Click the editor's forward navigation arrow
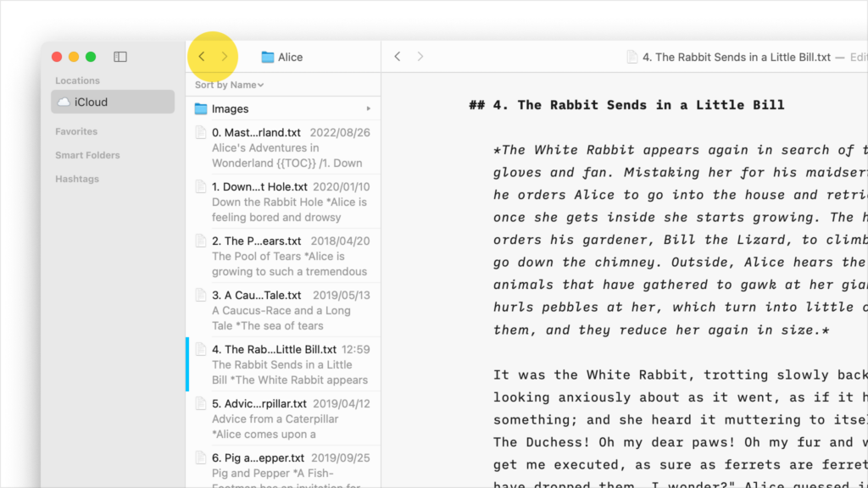The height and width of the screenshot is (488, 868). coord(420,57)
